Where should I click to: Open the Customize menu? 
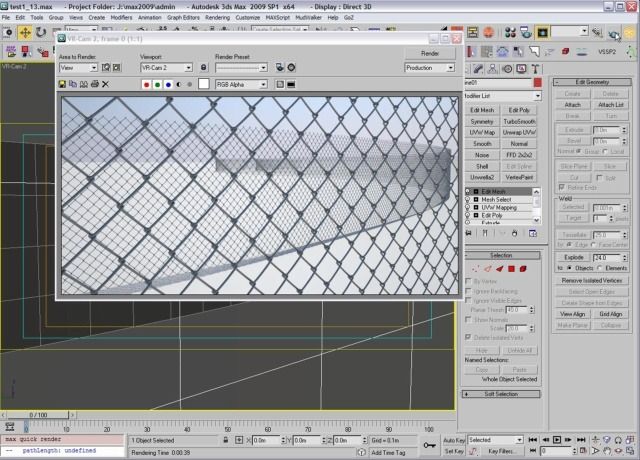pyautogui.click(x=248, y=18)
